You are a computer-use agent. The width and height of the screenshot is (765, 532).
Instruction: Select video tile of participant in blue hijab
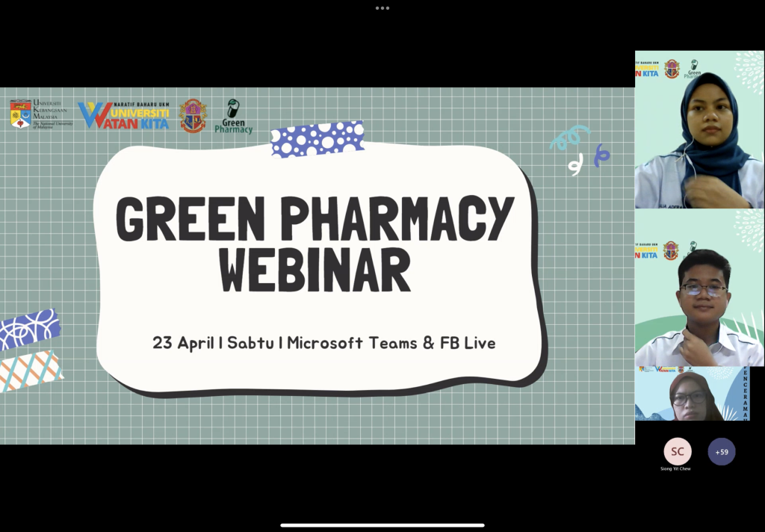[x=699, y=129]
